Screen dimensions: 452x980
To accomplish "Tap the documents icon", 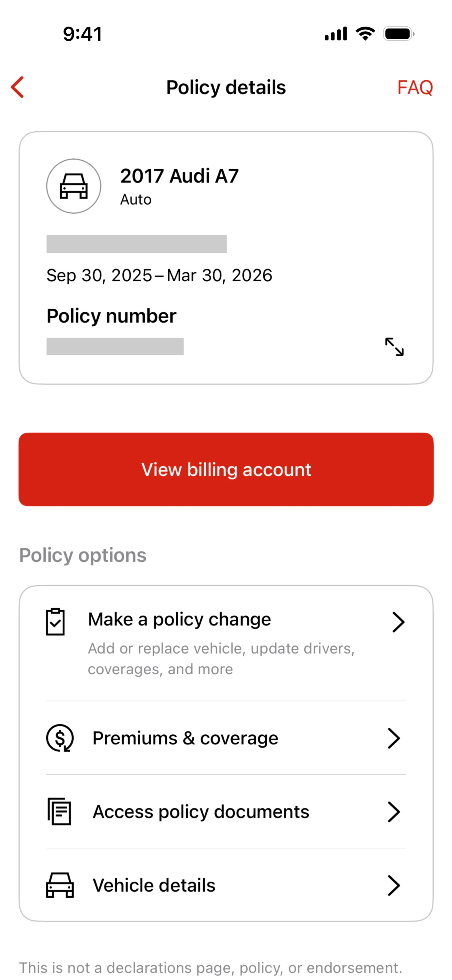I will coord(59,811).
